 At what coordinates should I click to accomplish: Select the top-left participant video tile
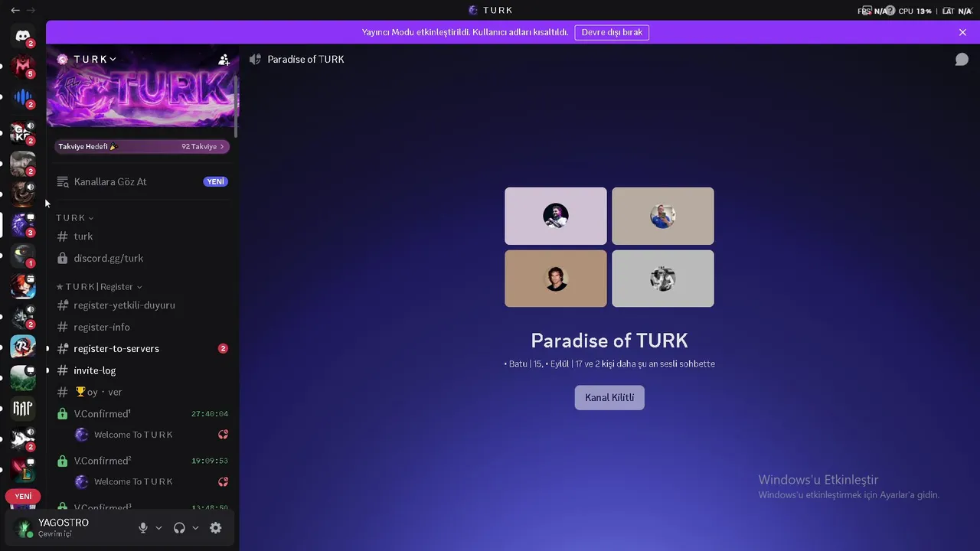click(x=556, y=216)
